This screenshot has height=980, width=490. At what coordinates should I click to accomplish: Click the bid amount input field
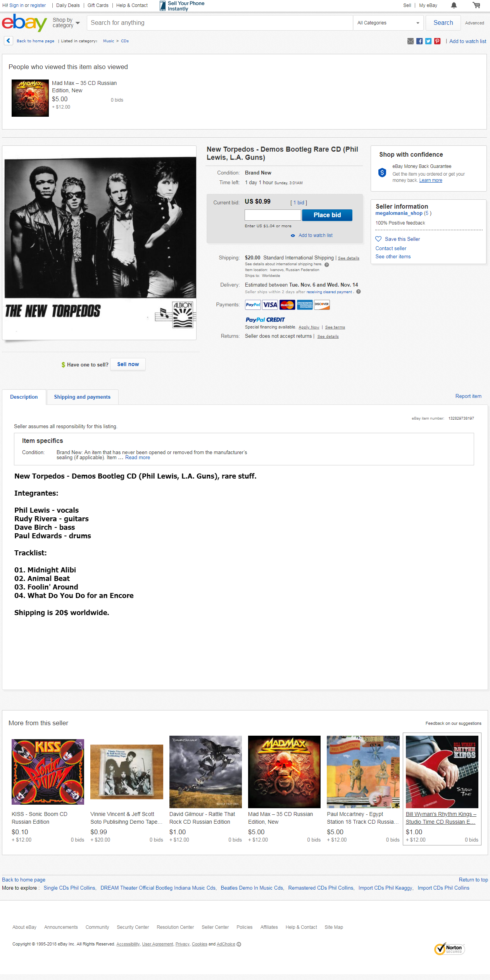[x=273, y=215]
